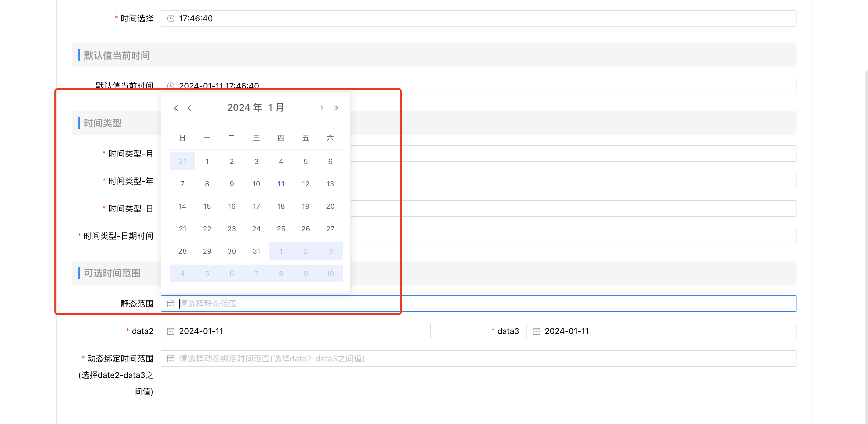The height and width of the screenshot is (424, 868).
Task: Go to previous month in calendar
Action: coord(189,108)
